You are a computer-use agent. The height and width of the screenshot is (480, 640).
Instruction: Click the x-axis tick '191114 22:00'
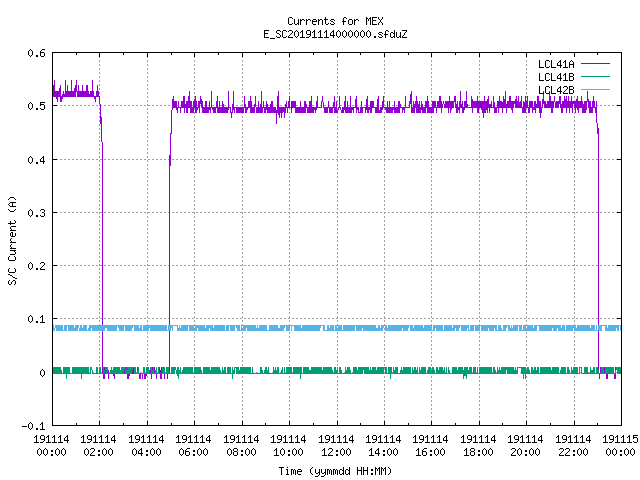pyautogui.click(x=573, y=446)
